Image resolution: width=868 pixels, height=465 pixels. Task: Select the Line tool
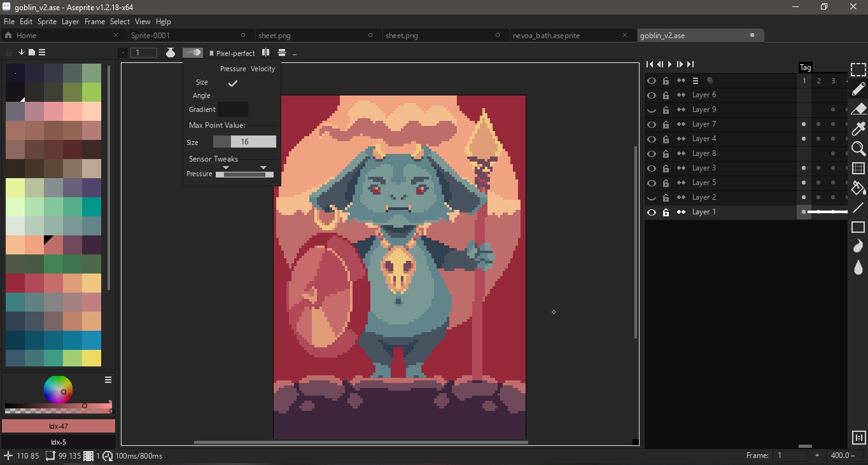click(858, 207)
